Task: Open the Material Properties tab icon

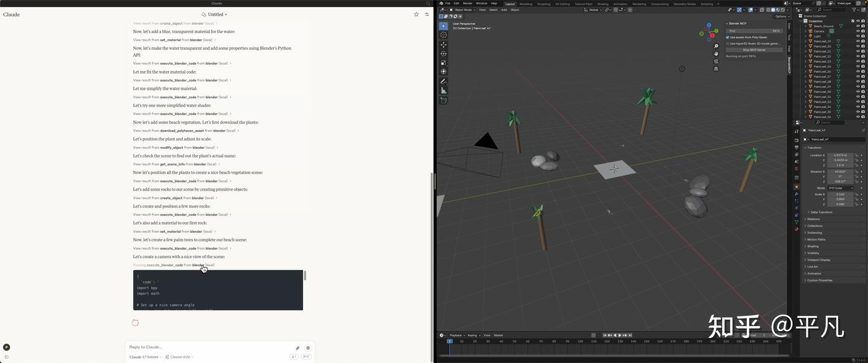Action: tap(797, 227)
